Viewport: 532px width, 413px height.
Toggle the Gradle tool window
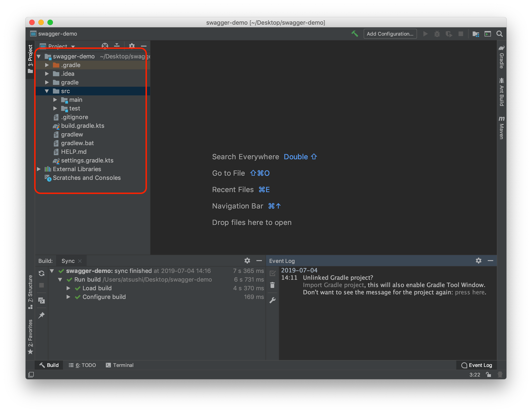pos(501,57)
